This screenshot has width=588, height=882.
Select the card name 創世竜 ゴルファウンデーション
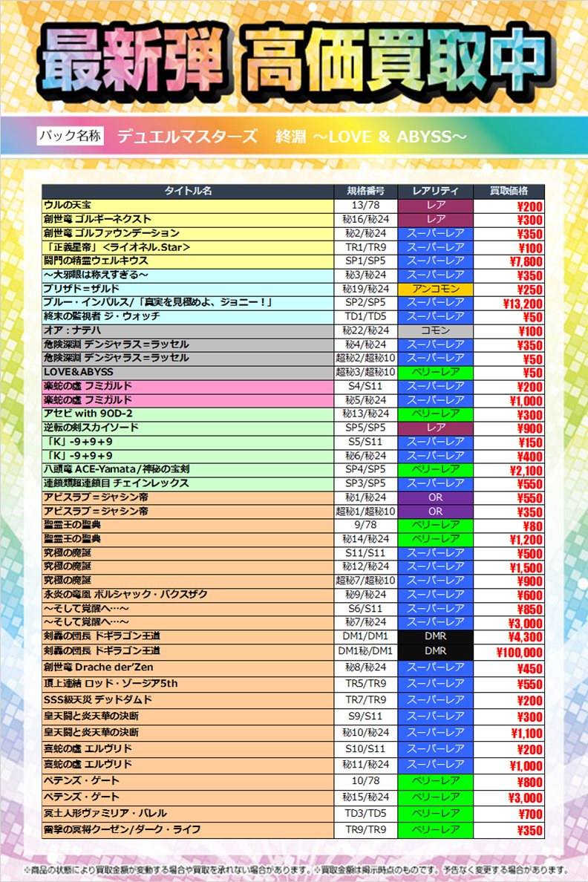(111, 233)
